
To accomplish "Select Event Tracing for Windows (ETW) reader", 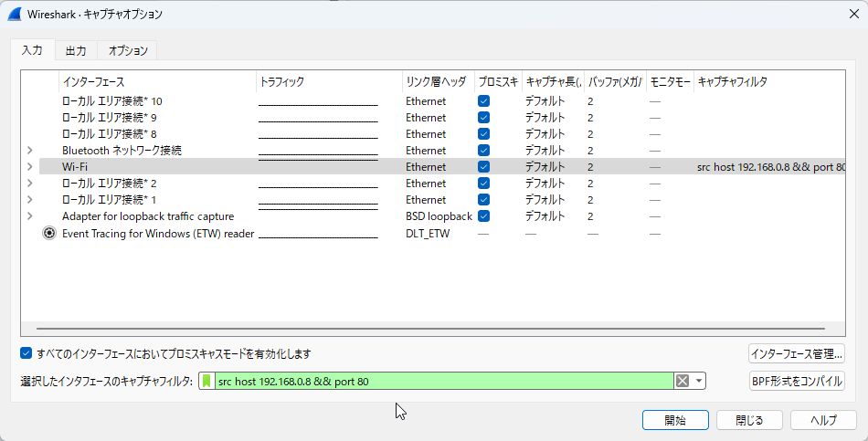I will pyautogui.click(x=158, y=234).
